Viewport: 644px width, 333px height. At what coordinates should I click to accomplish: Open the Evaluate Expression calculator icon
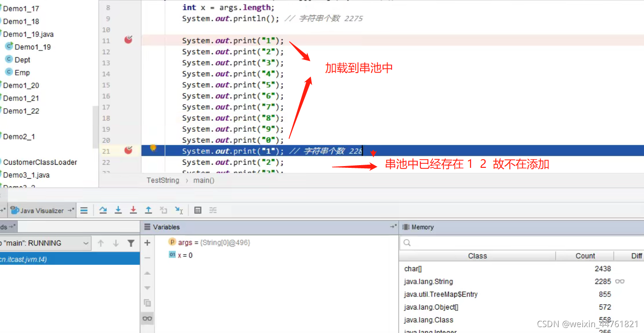click(198, 210)
